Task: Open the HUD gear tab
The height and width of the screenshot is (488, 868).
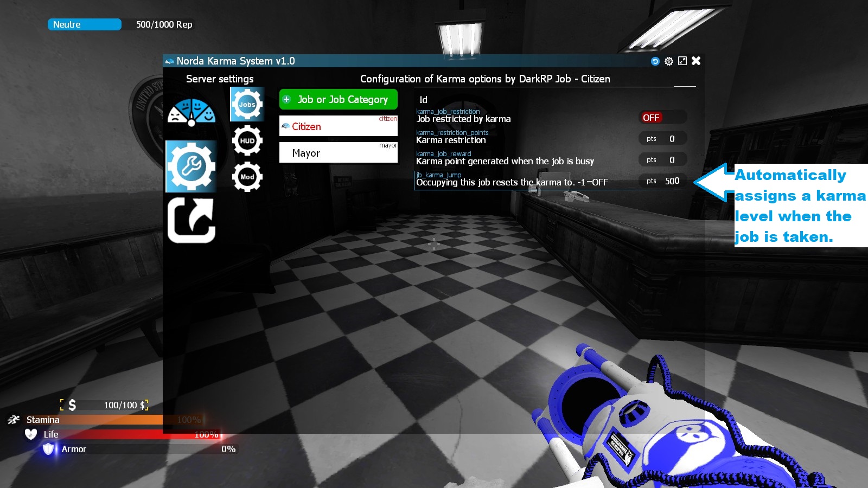Action: click(247, 140)
